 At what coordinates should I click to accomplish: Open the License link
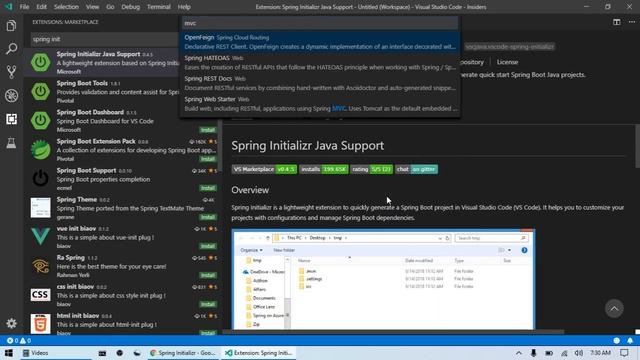click(x=507, y=62)
